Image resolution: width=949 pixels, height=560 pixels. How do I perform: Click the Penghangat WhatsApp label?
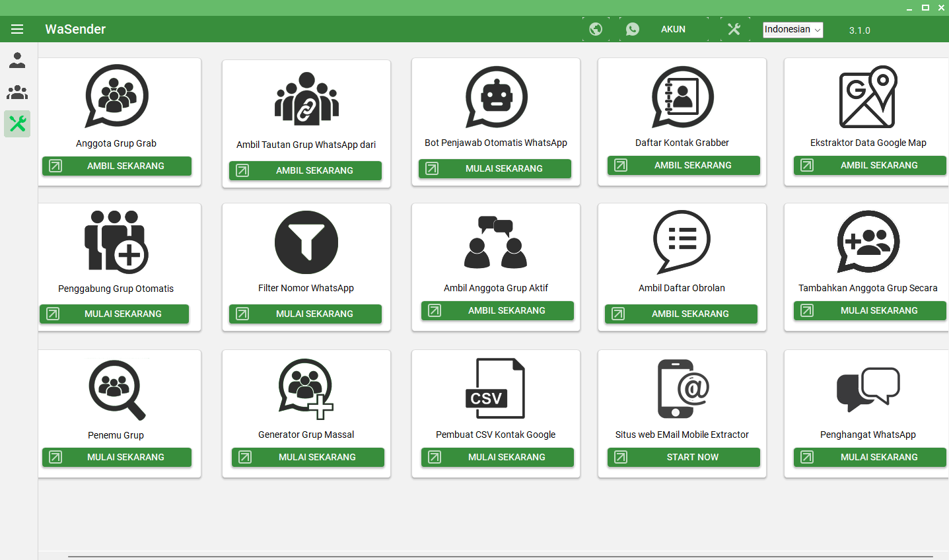pos(868,435)
